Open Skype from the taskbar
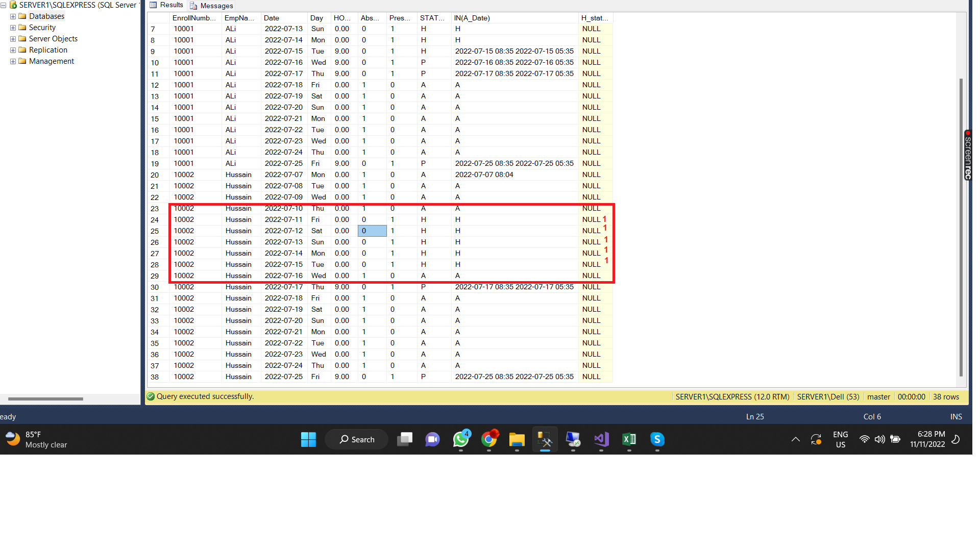The height and width of the screenshot is (551, 980). click(657, 439)
